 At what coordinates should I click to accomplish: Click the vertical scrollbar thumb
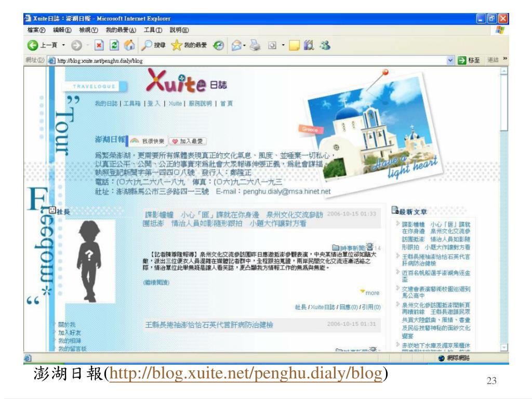pyautogui.click(x=504, y=103)
